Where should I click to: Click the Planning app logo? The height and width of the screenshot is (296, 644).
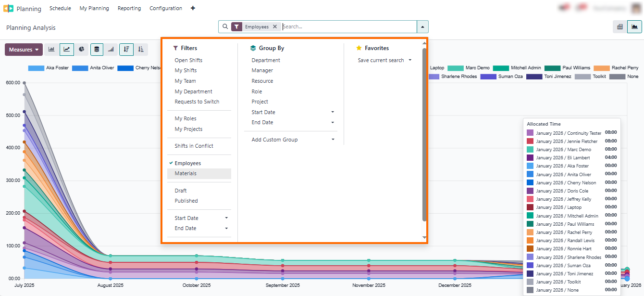tap(9, 8)
